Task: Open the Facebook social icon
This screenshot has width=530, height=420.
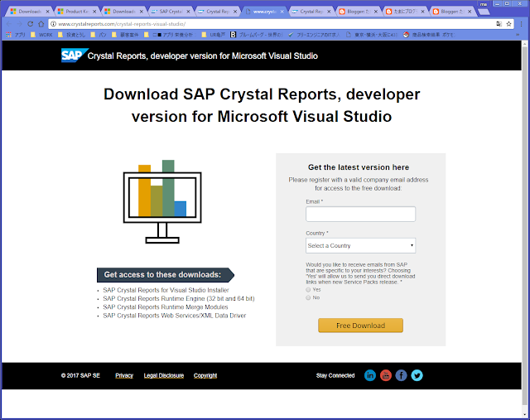Action: click(401, 375)
